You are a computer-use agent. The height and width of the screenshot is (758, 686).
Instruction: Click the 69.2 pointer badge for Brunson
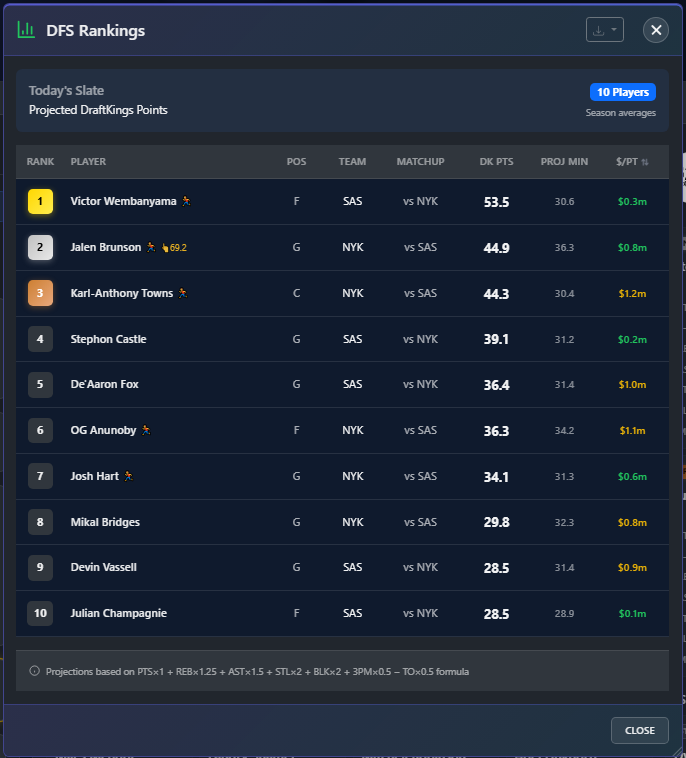[174, 248]
